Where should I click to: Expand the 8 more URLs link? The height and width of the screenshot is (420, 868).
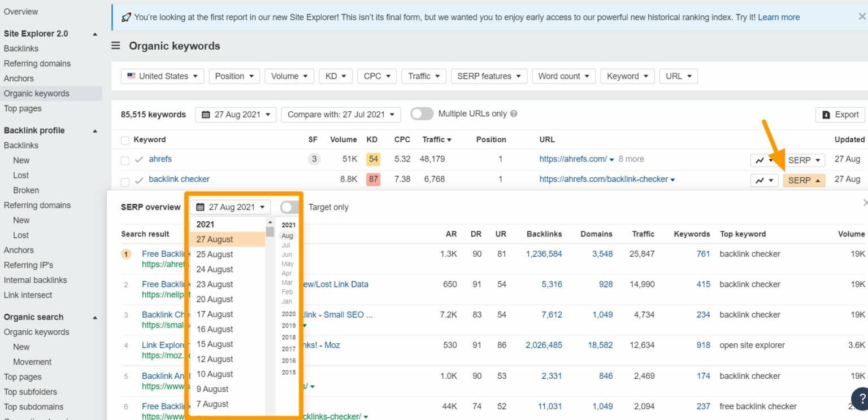631,160
